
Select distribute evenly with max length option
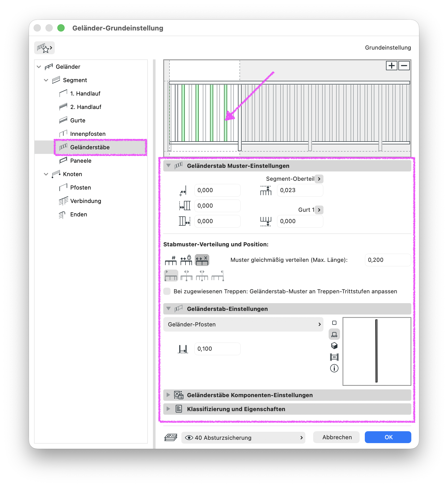(202, 260)
